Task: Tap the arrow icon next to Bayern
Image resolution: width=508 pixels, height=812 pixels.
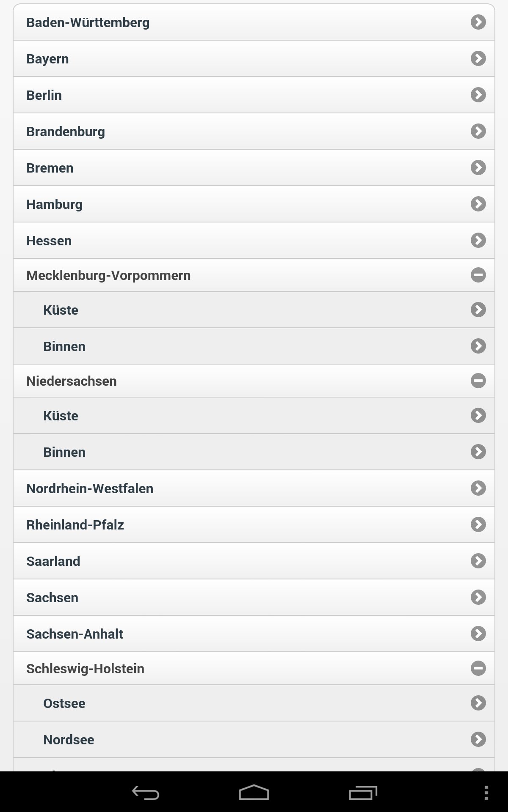Action: (x=478, y=58)
